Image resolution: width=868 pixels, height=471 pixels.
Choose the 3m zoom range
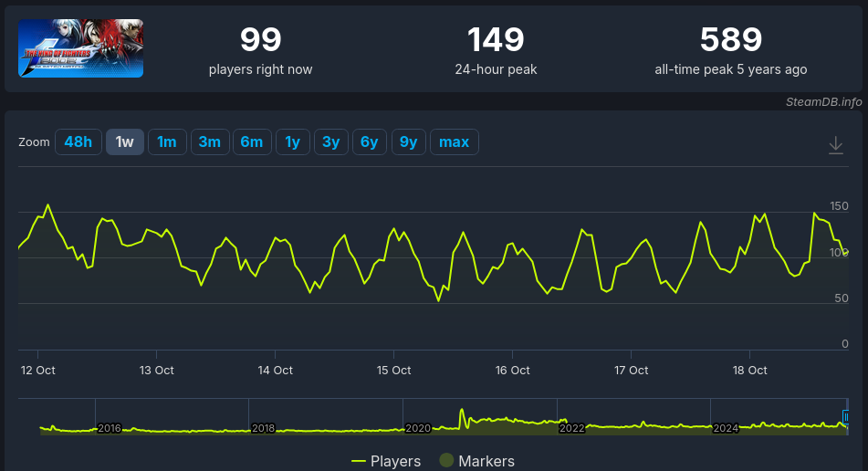pyautogui.click(x=209, y=141)
